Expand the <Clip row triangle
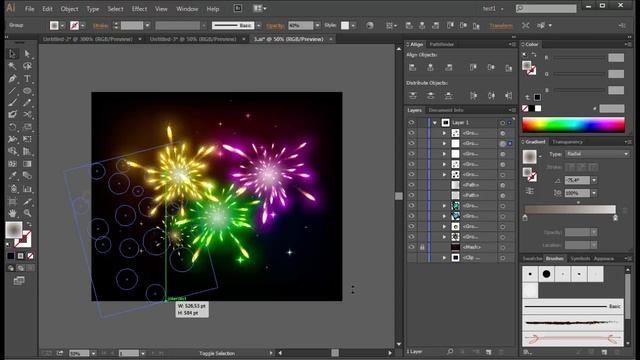This screenshot has height=360, width=640. pos(444,258)
